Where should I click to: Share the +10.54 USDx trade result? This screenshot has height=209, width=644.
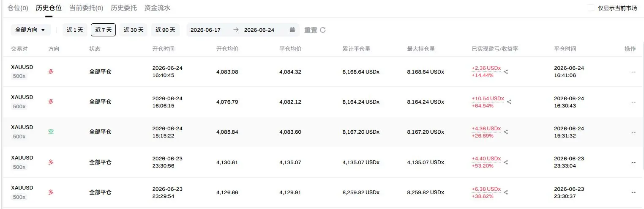pos(509,102)
